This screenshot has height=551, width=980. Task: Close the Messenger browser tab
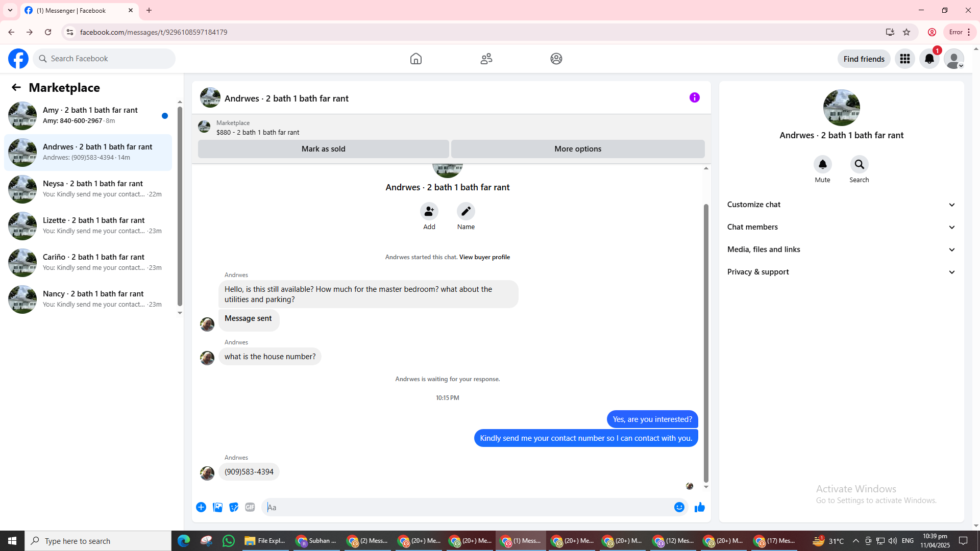[131, 10]
